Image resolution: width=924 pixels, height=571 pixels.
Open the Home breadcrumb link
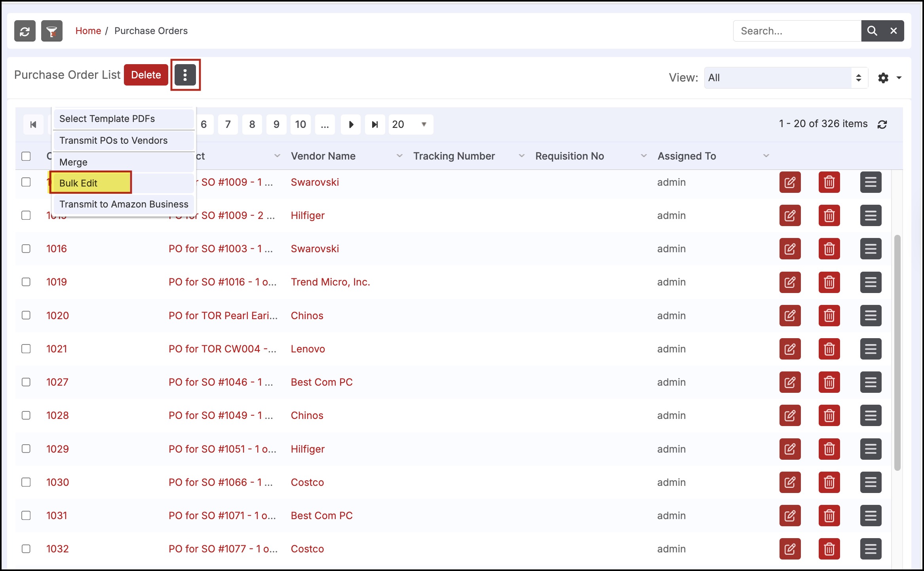pyautogui.click(x=88, y=31)
